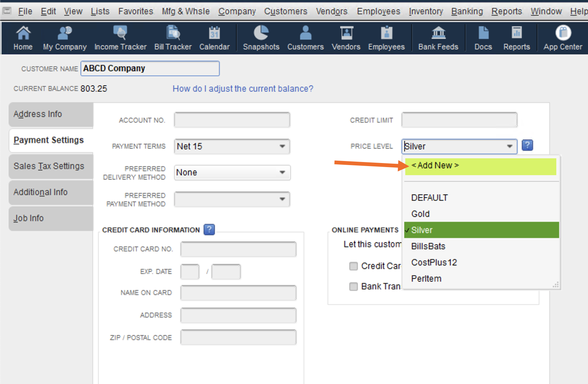Switch to Sales Tax Settings tab

click(x=49, y=166)
